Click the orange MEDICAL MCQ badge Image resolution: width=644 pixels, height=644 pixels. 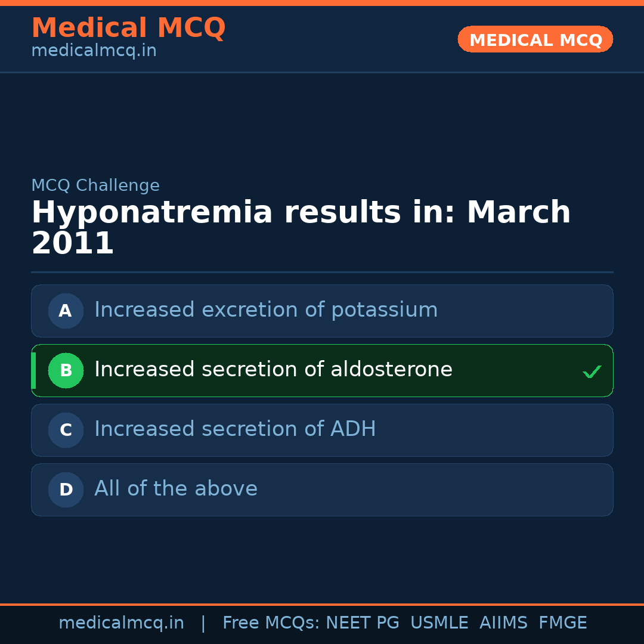[535, 39]
